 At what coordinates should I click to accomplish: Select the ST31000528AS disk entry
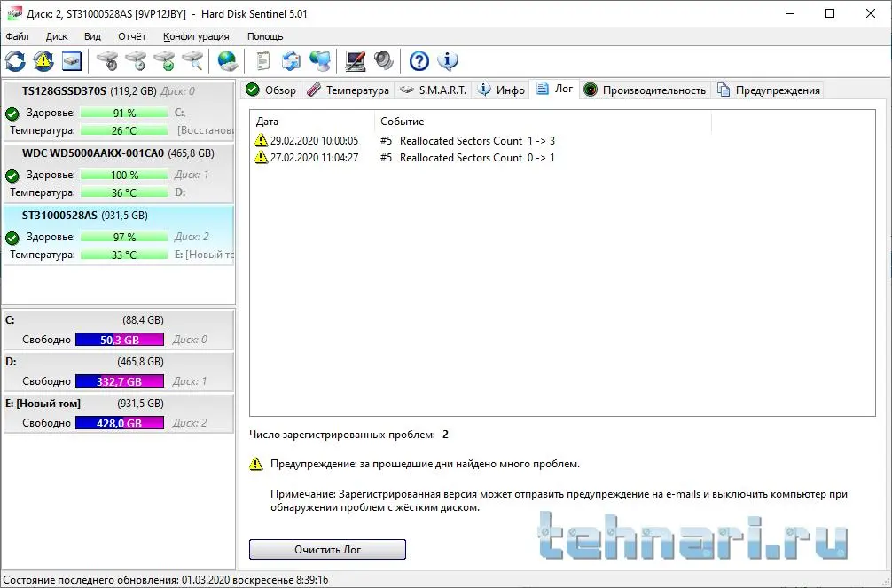tap(118, 235)
